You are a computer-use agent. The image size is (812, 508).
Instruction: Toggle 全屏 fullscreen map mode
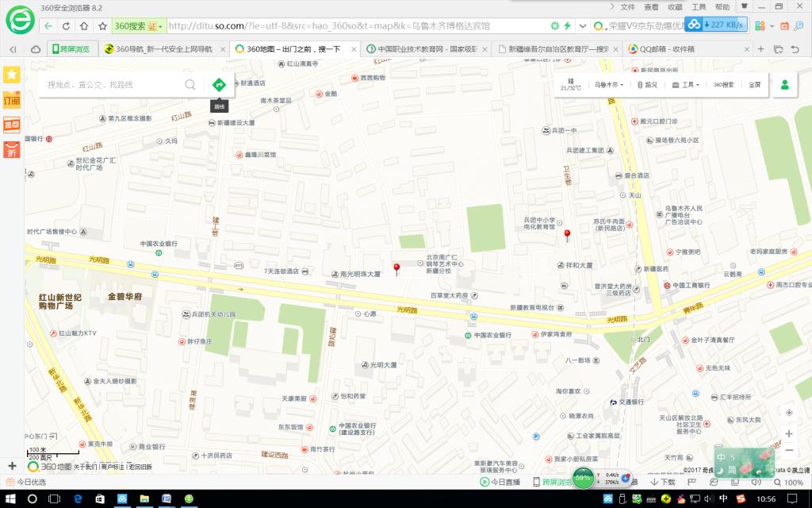click(754, 84)
